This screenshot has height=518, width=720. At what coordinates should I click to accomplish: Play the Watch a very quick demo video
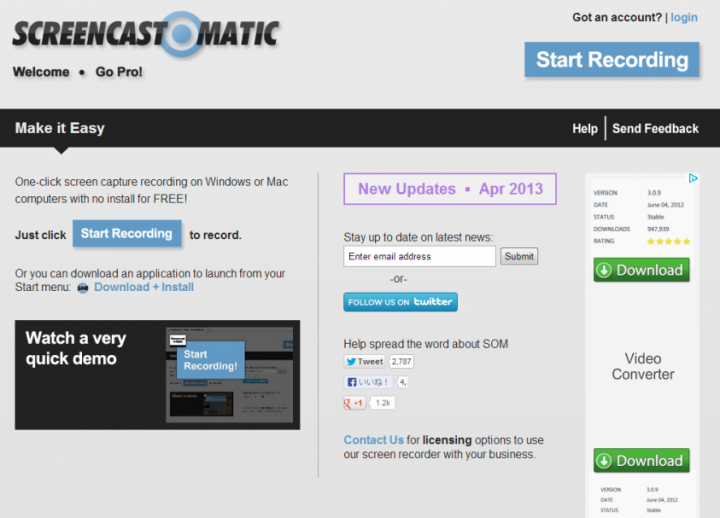[158, 375]
